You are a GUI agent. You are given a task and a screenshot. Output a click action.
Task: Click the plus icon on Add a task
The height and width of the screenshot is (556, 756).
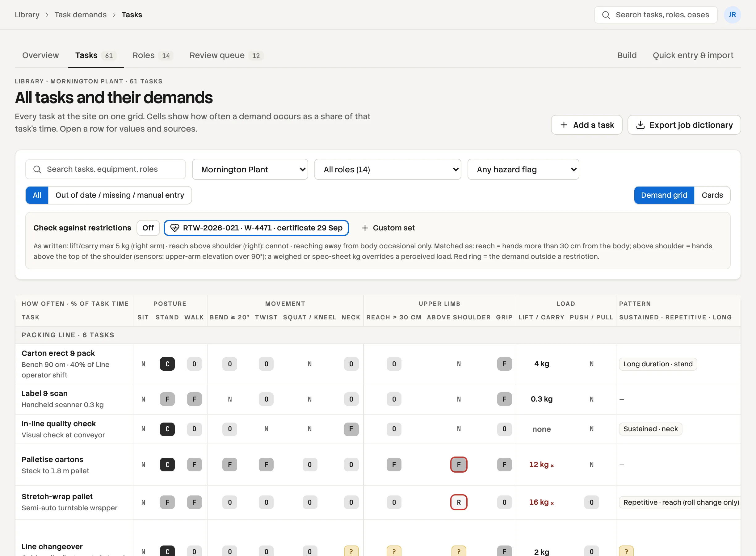tap(564, 125)
